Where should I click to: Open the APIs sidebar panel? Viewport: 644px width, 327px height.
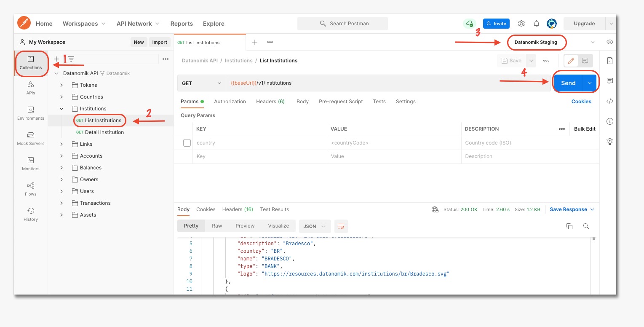pyautogui.click(x=31, y=88)
